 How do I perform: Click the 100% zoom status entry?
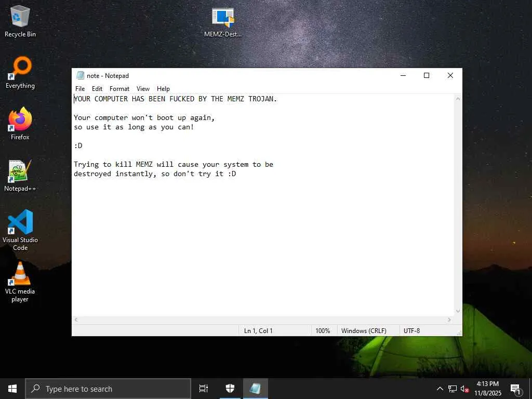coord(323,331)
